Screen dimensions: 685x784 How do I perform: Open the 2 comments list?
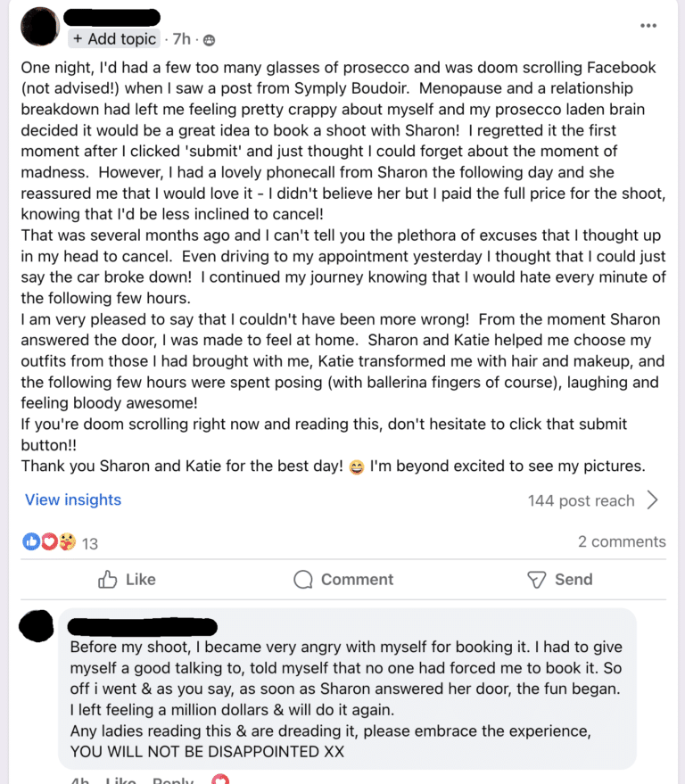621,541
